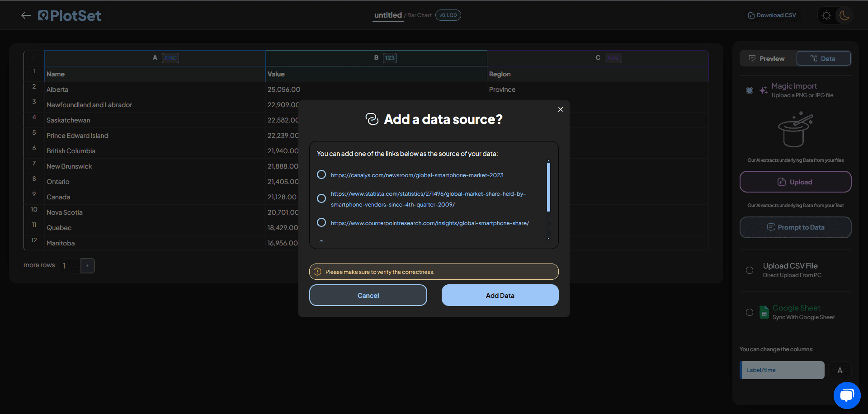Viewport: 868px width, 414px height.
Task: Click the source list scrollbar down arrow
Action: tap(548, 238)
